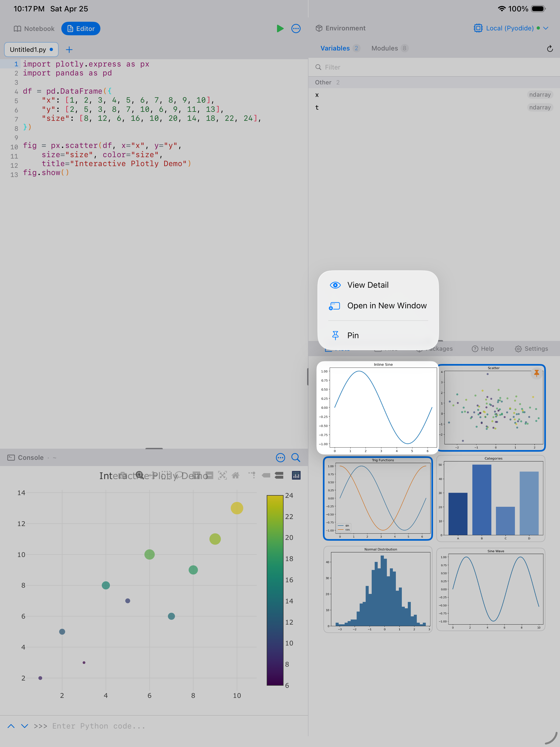
Task: Open the Sine Wave plot thumbnail
Action: pyautogui.click(x=491, y=589)
